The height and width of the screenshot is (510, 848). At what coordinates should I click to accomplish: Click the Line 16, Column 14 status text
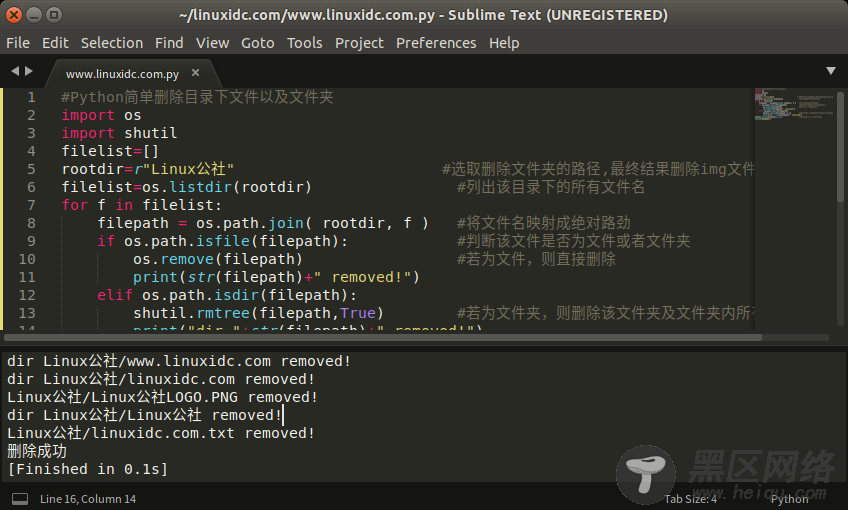click(88, 498)
